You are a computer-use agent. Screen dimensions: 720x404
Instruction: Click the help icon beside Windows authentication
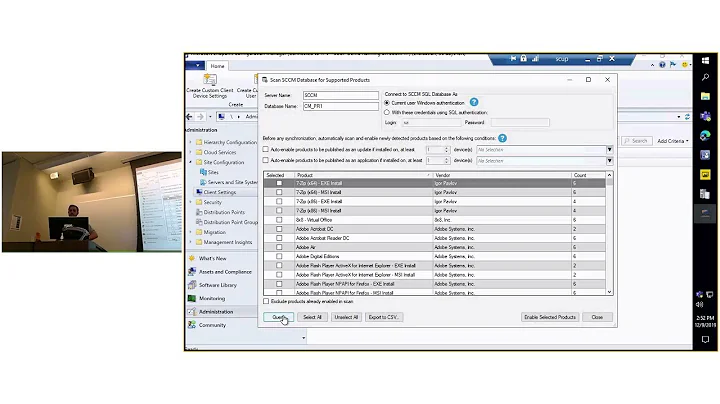point(474,102)
